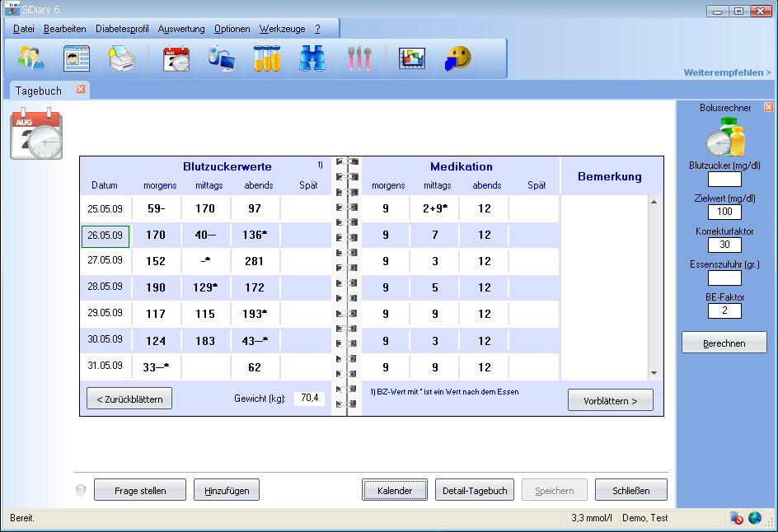Viewport: 778px width, 532px height.
Task: Click the user accounts people icon
Action: [31, 58]
